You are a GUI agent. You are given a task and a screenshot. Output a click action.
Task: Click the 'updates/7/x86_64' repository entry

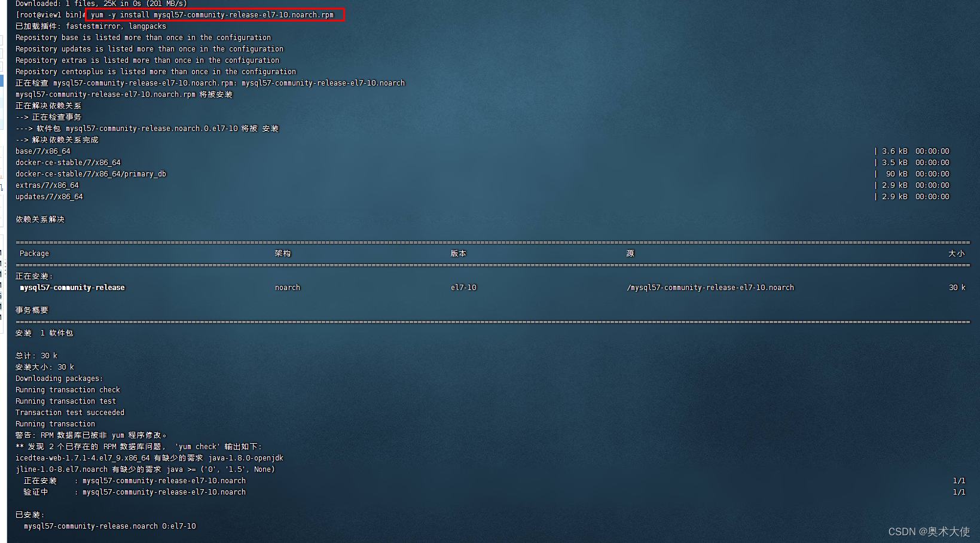pyautogui.click(x=49, y=197)
